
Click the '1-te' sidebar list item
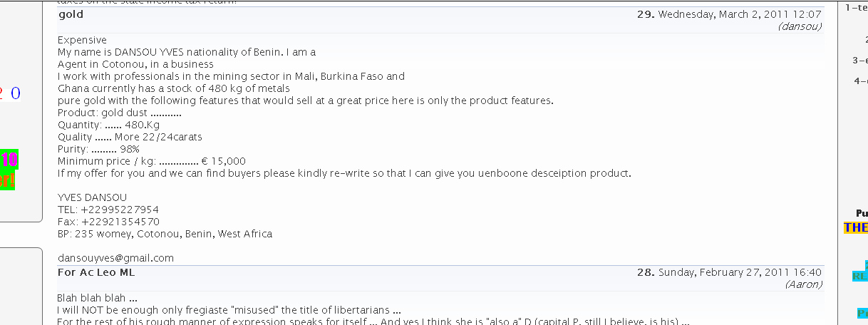point(856,8)
